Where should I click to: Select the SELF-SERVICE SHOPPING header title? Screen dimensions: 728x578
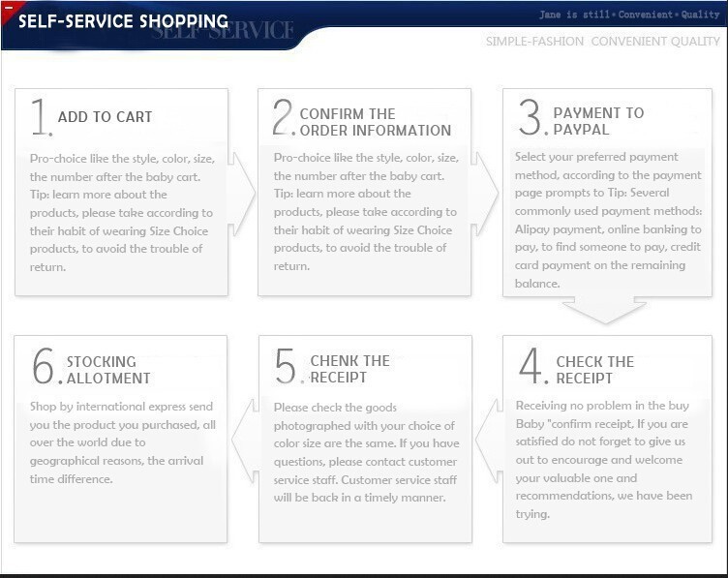(x=123, y=21)
